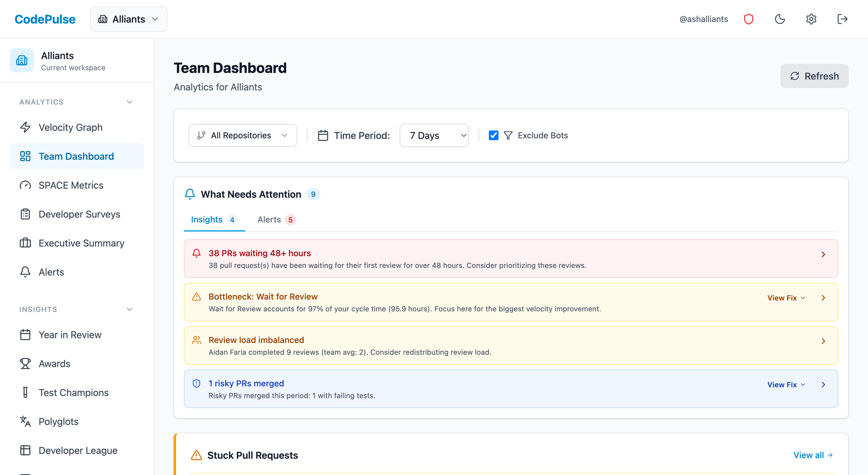Open Executive Summary page
This screenshot has height=475, width=868.
(77, 243)
